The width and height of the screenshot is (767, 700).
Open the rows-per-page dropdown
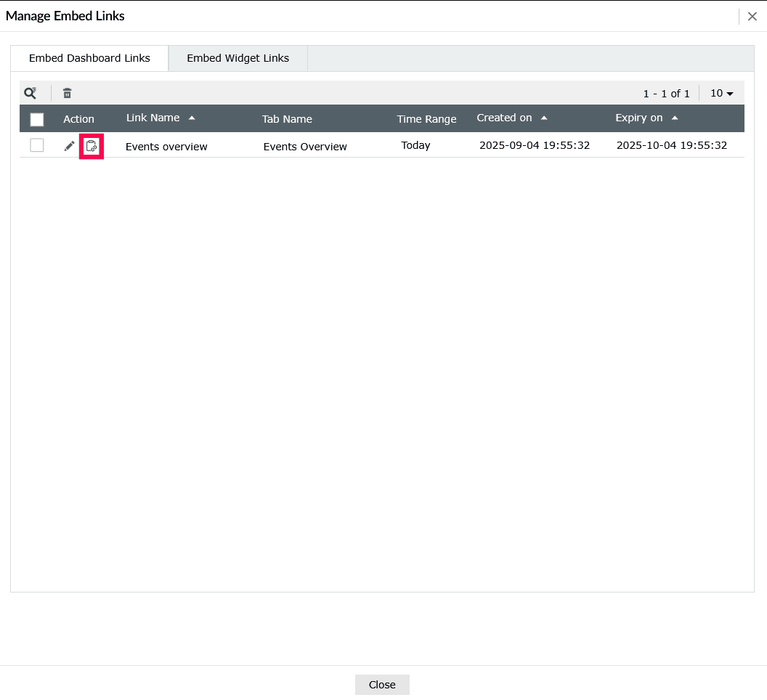pos(722,93)
